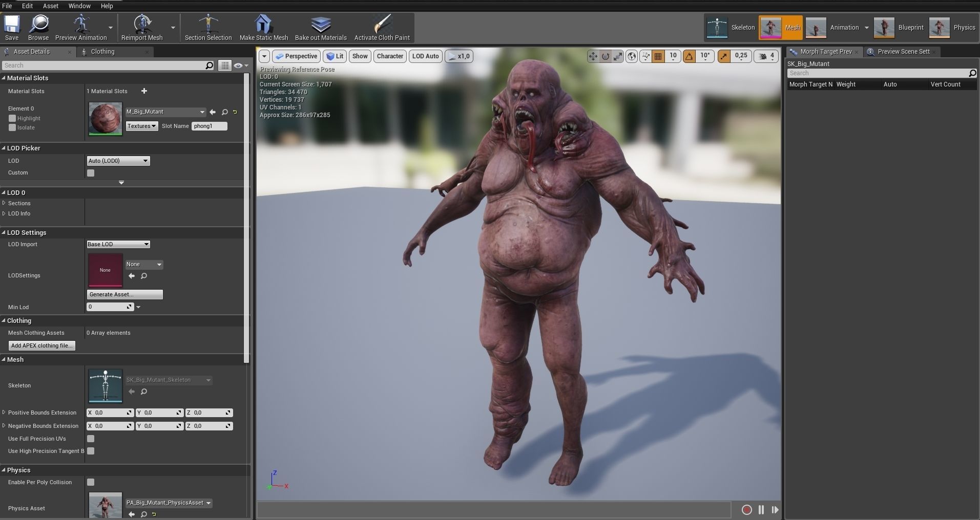Open the Window menu
Screen dimensions: 980x520
79,6
